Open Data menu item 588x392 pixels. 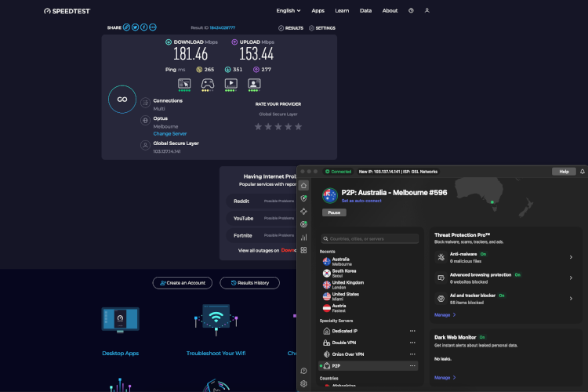click(365, 10)
